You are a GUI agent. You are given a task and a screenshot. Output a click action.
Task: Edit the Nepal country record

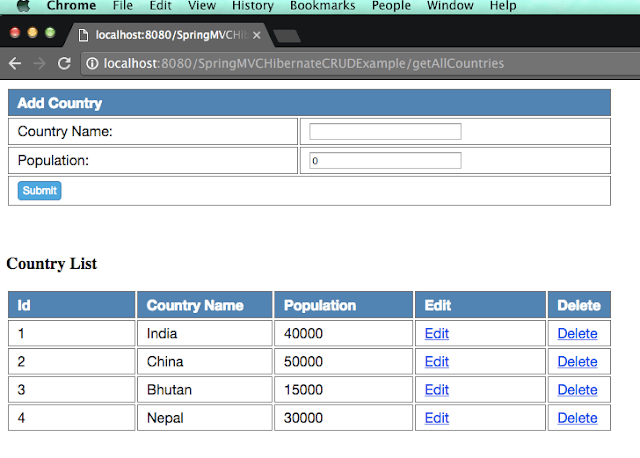(437, 418)
